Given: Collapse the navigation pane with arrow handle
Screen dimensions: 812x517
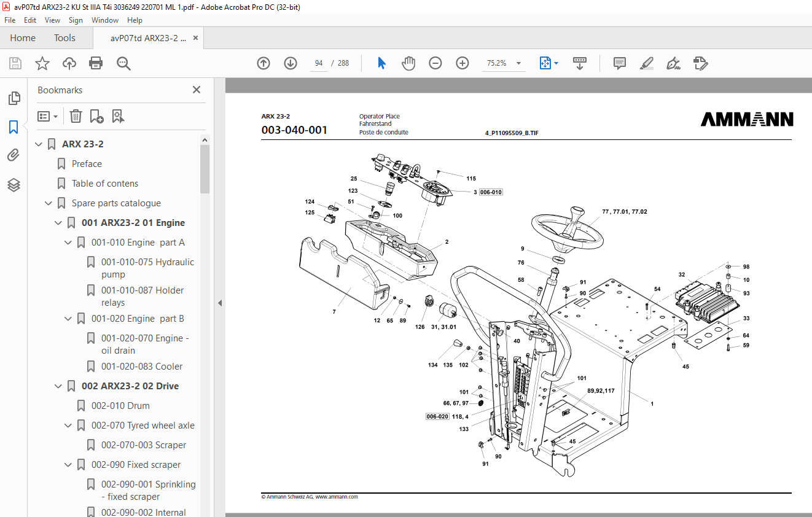Looking at the screenshot, I should (x=220, y=303).
